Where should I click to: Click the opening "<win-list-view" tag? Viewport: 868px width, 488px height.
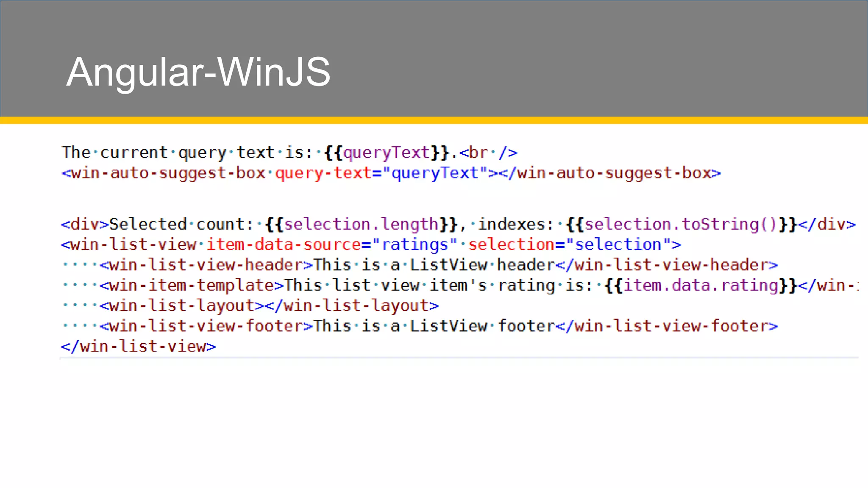pos(129,244)
